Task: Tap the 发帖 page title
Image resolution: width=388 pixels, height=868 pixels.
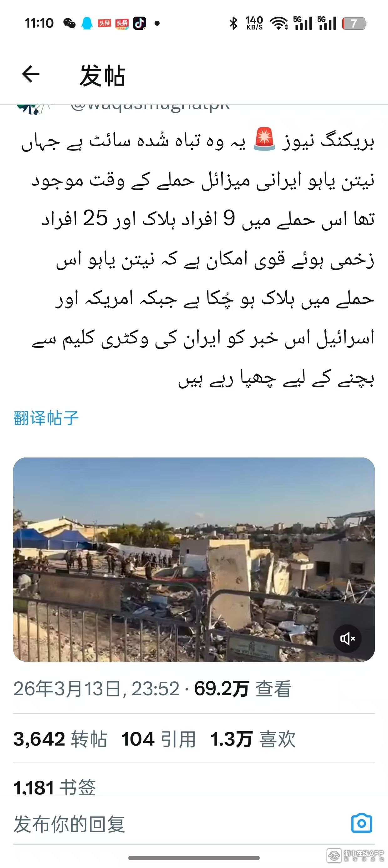Action: pyautogui.click(x=102, y=75)
